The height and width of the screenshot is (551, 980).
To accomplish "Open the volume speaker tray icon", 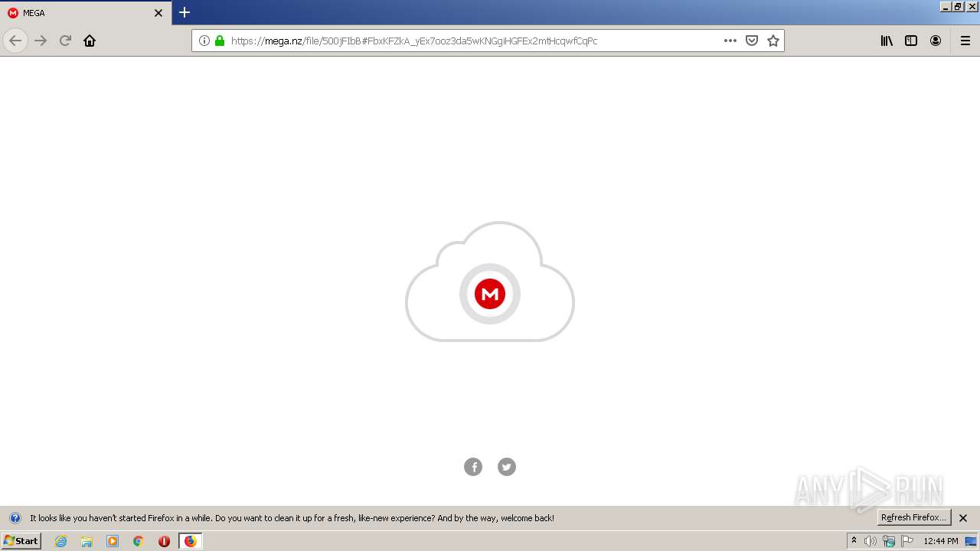I will (871, 541).
